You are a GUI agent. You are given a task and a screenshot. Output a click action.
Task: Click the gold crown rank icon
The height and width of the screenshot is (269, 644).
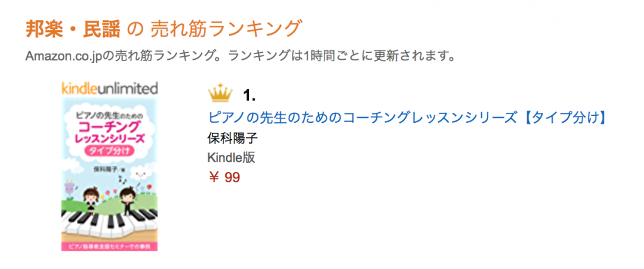220,94
